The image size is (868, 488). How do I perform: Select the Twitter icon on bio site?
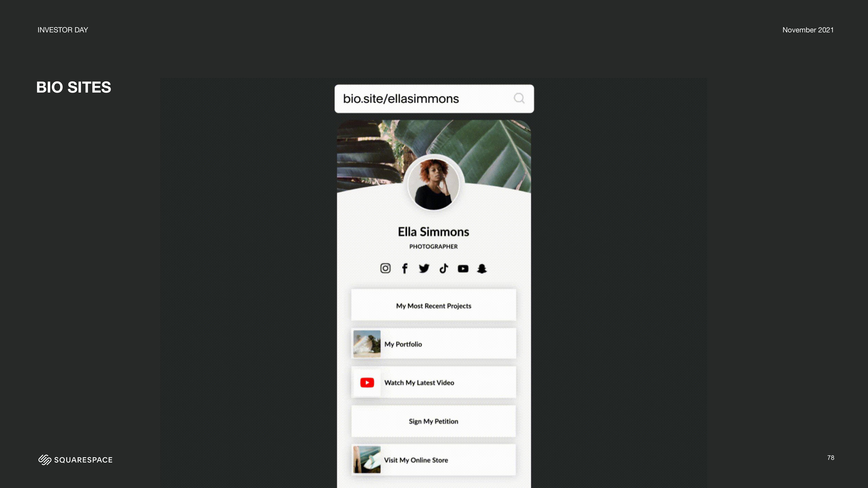424,268
